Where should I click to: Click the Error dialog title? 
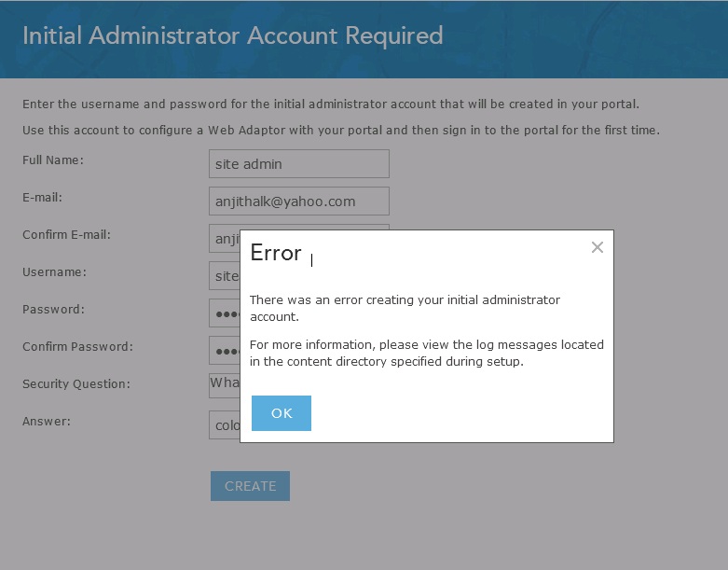point(276,253)
